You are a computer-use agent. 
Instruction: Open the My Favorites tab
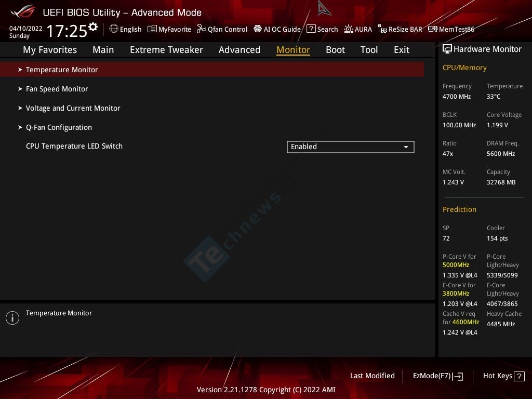50,50
